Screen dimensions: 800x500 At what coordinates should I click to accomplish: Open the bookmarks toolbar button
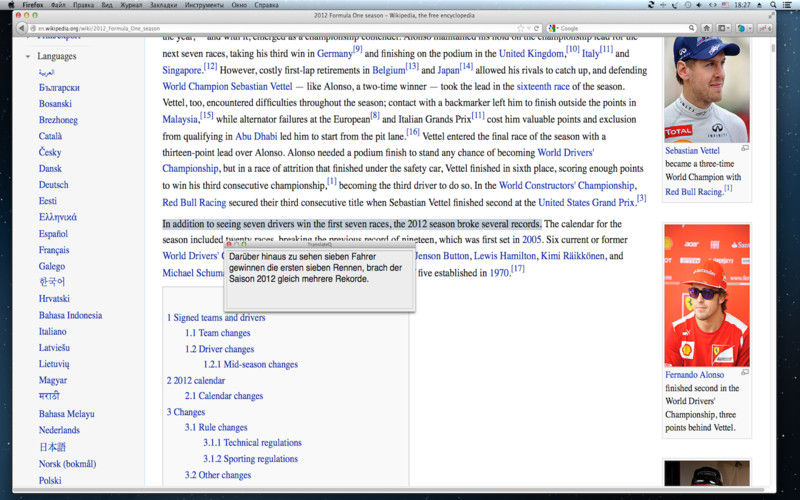pos(723,29)
